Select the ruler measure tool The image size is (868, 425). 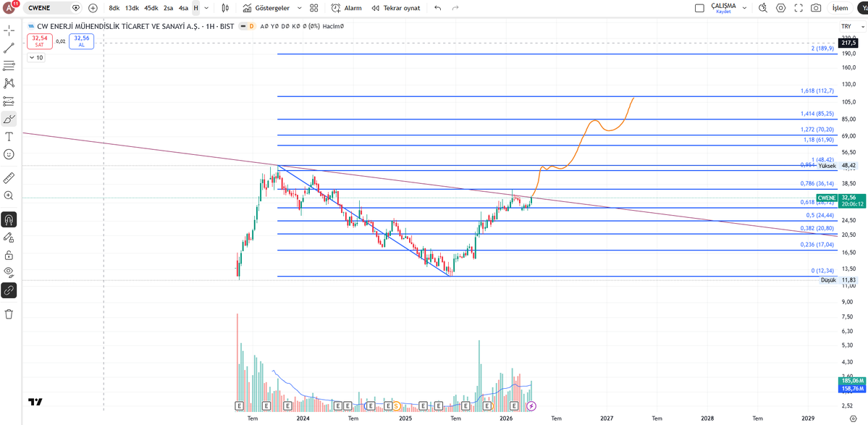9,178
